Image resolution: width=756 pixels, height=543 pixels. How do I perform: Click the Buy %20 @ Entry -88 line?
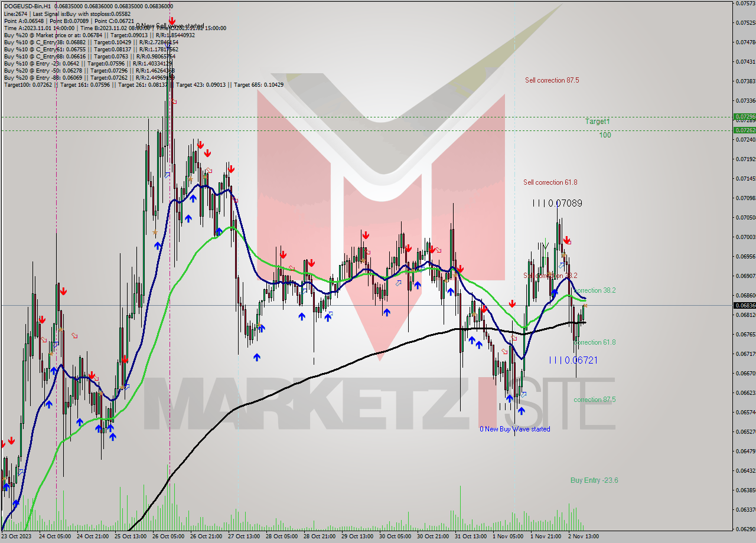pyautogui.click(x=89, y=77)
